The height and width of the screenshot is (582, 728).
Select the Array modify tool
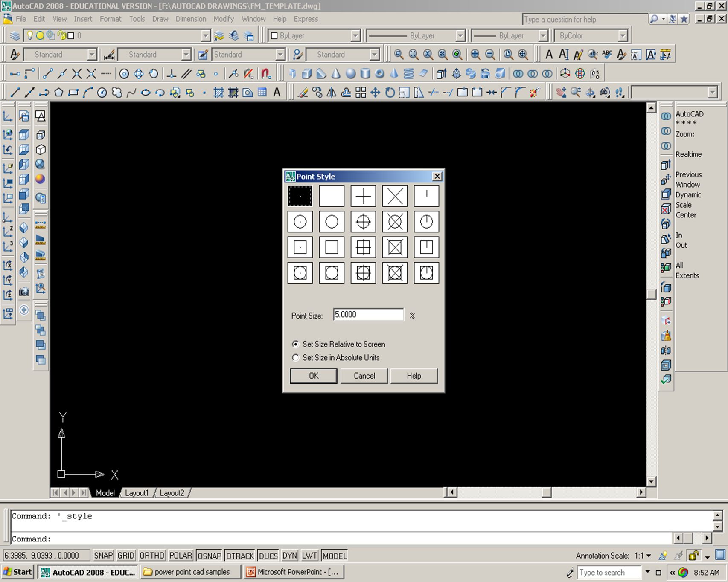[361, 92]
